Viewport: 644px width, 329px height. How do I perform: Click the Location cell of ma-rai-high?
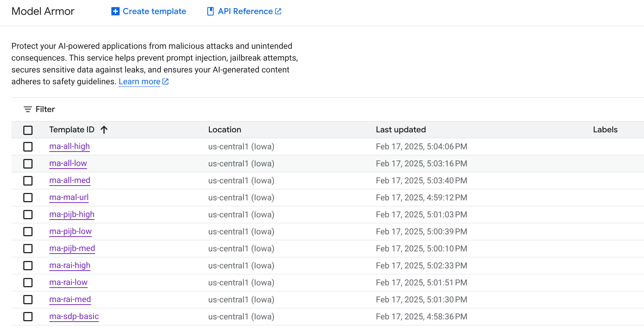click(x=241, y=266)
